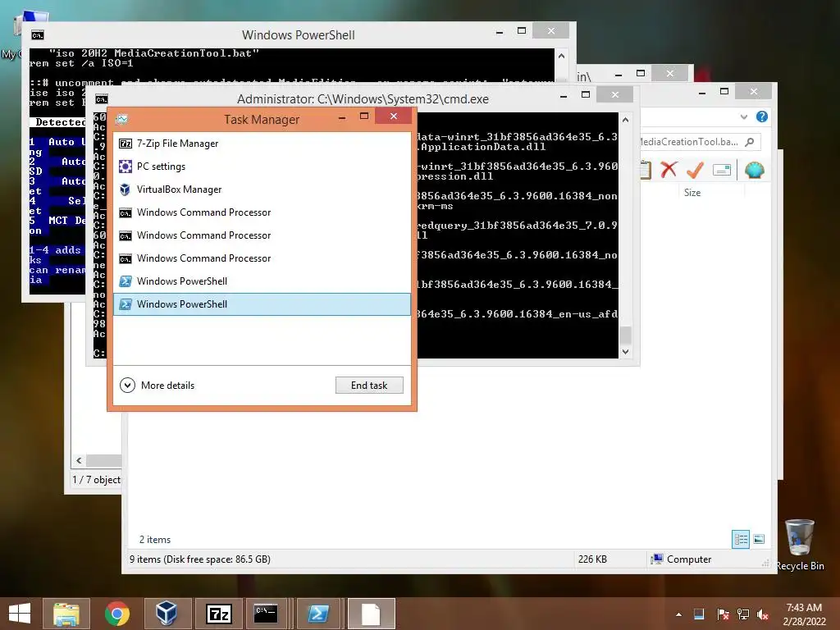Click the PC settings gear icon
The image size is (840, 630).
pos(126,167)
